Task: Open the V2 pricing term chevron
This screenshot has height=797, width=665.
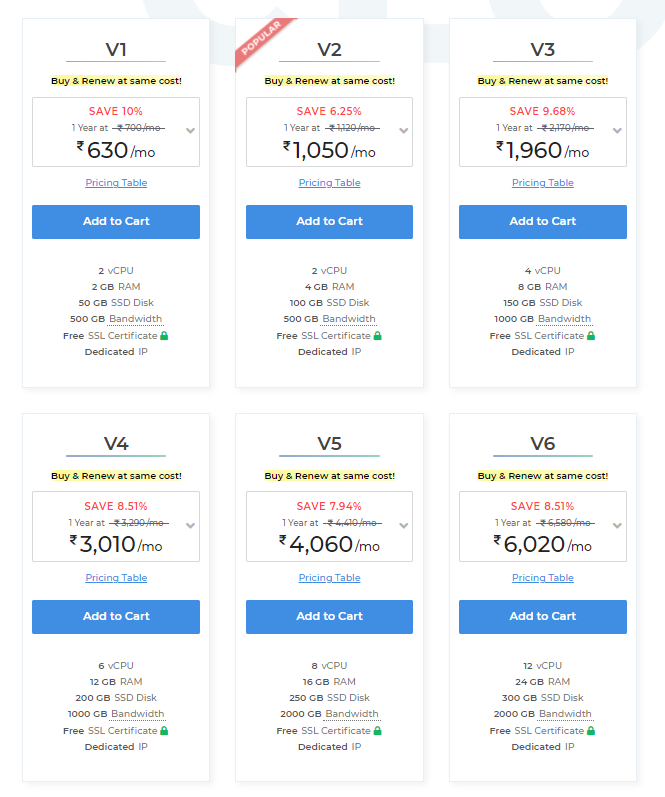Action: (x=404, y=131)
